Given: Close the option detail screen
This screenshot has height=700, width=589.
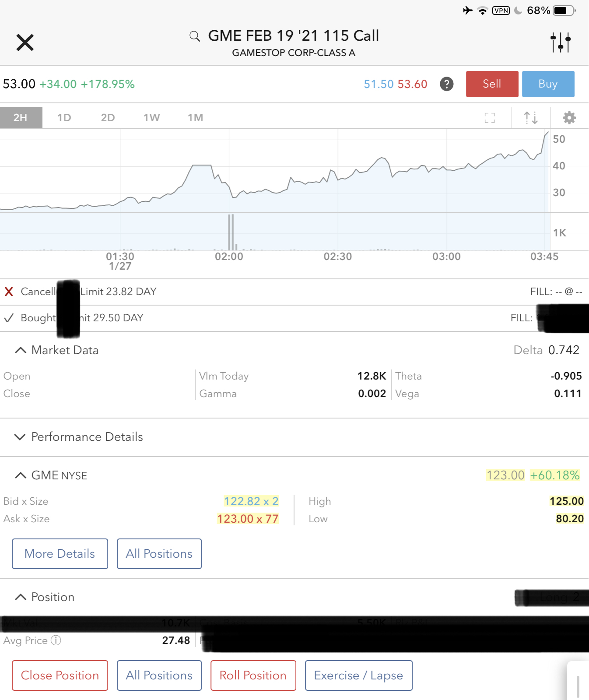Looking at the screenshot, I should coord(25,42).
